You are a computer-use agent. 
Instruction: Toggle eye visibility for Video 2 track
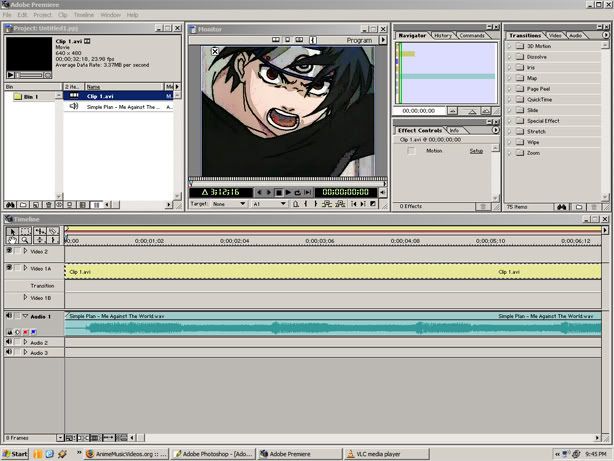(x=9, y=251)
